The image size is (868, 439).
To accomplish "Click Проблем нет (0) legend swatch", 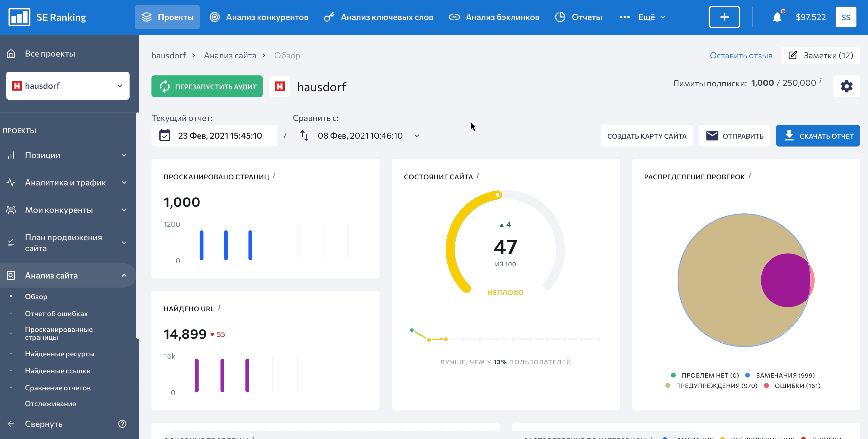I will [x=673, y=375].
